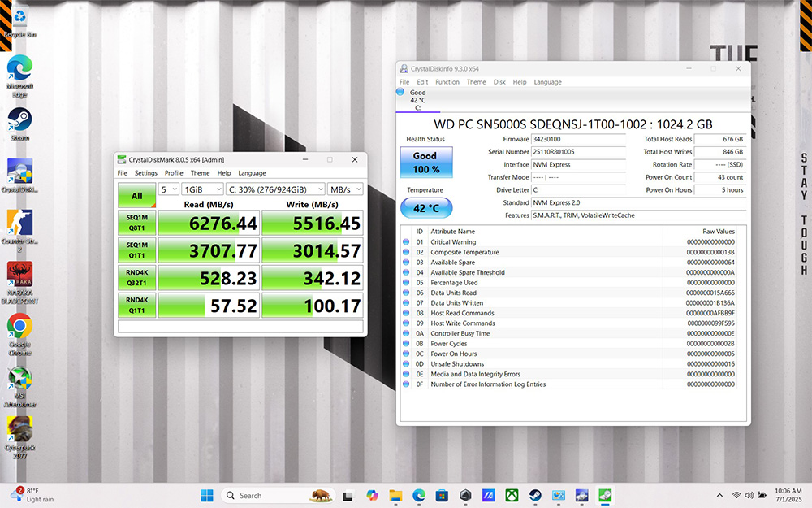812x508 pixels.
Task: Launch the MSI Afterburner desktop shortcut
Action: tap(19, 387)
